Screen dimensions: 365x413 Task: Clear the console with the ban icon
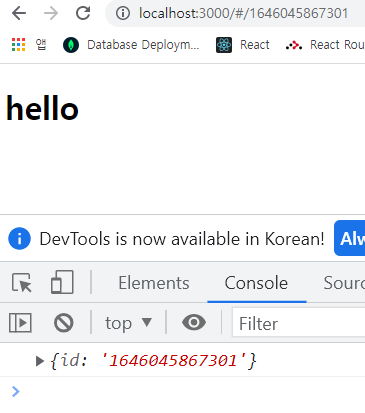click(64, 322)
